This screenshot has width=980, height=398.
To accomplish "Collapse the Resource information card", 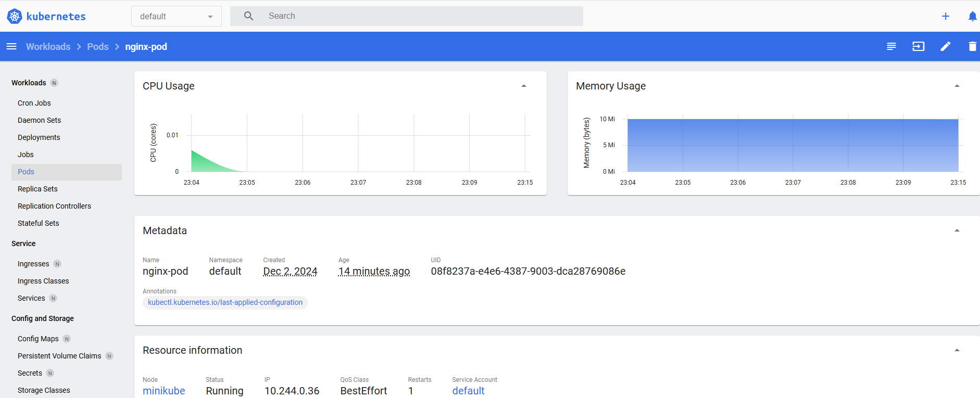I will click(x=957, y=350).
